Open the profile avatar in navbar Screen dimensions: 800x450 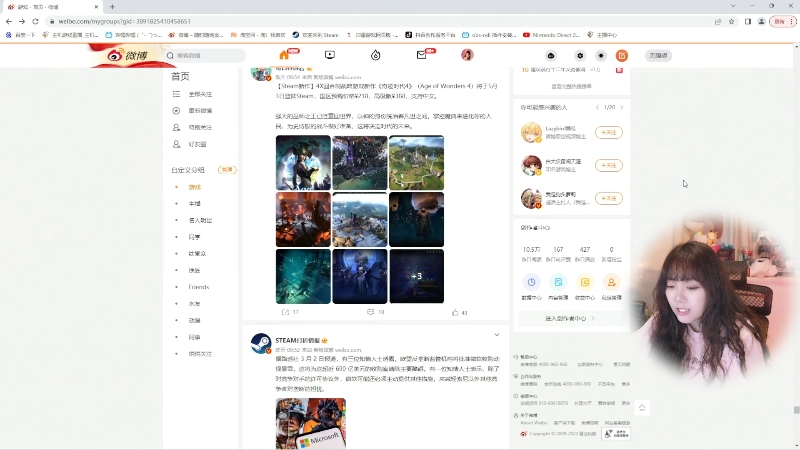(467, 55)
